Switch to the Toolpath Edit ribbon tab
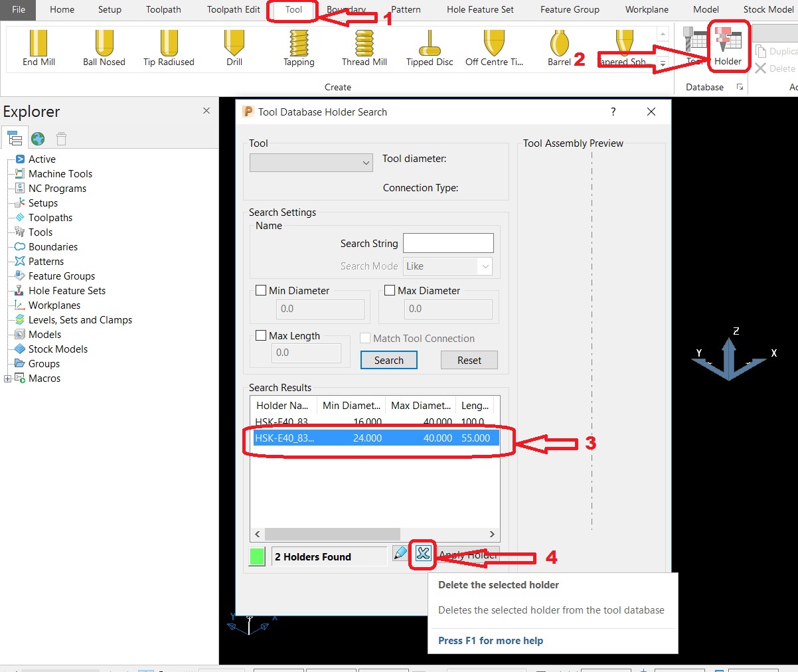 pyautogui.click(x=233, y=10)
